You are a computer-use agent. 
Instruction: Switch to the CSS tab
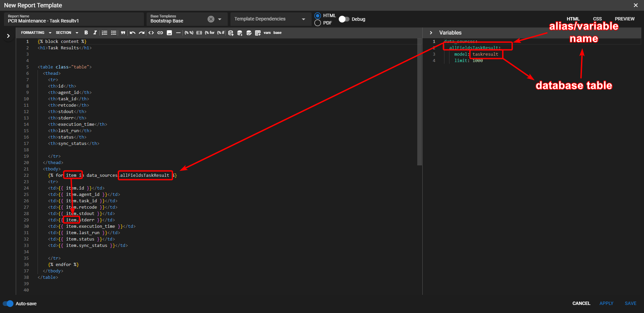(597, 19)
